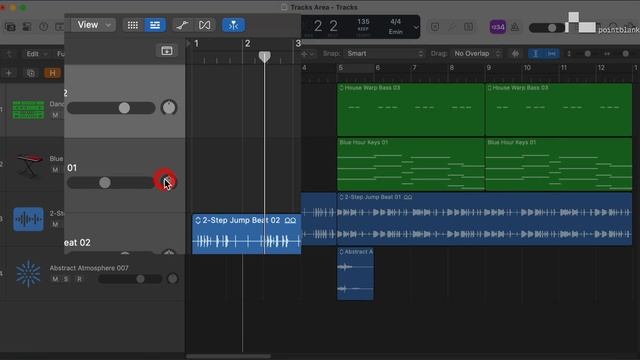Click the Abstract Atmosphere 007 track name
640x360 pixels.
89,268
